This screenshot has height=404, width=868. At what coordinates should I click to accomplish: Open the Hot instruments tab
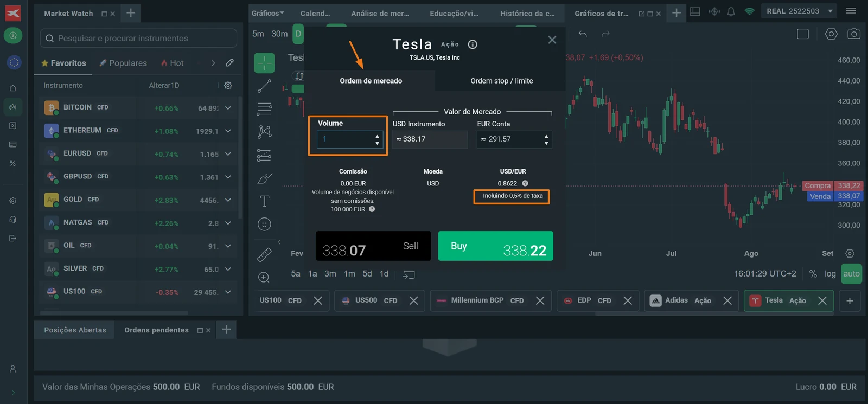click(172, 63)
